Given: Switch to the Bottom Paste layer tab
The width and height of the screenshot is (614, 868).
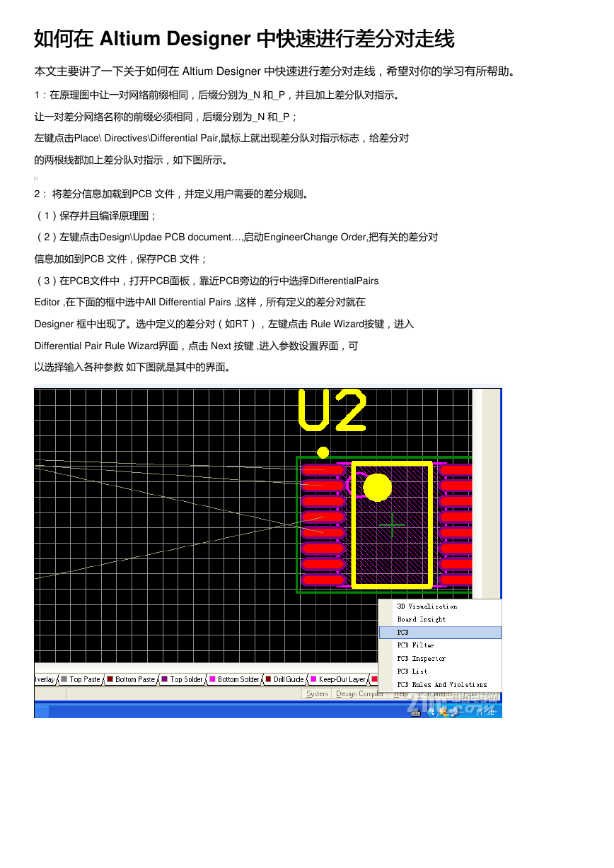Looking at the screenshot, I should click(131, 679).
